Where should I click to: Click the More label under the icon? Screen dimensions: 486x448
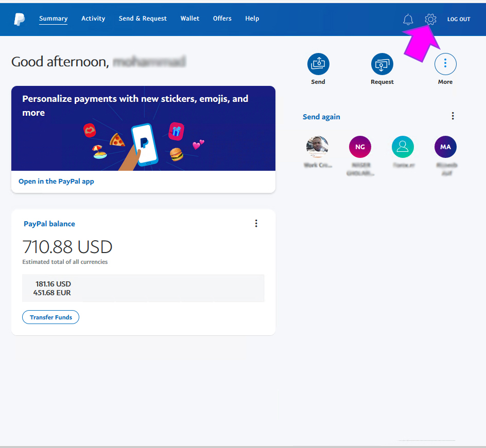[x=445, y=82]
